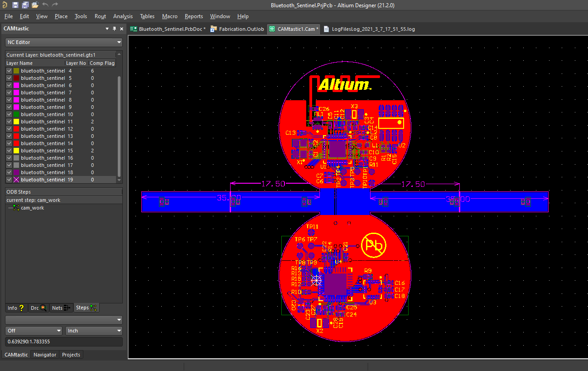
Task: Click the Altium Designer logo icon
Action: coord(4,5)
